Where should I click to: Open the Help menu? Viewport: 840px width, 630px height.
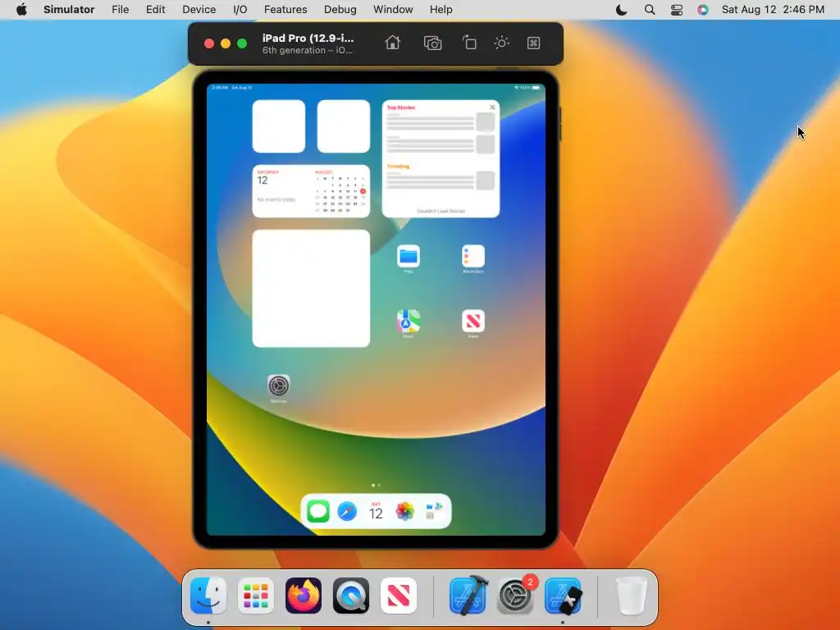(x=441, y=10)
